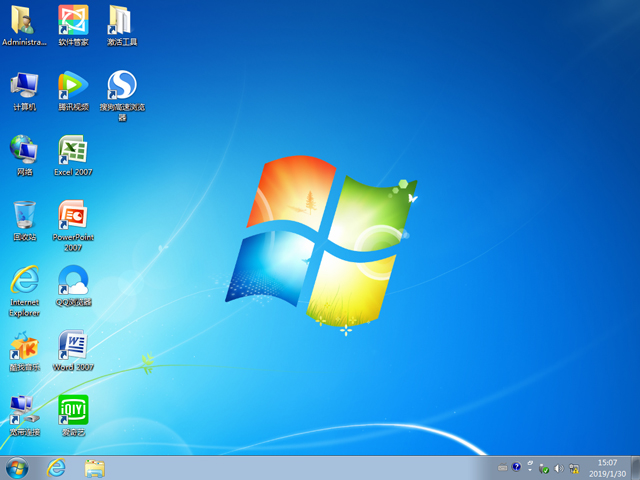Click the Safely Remove Hardware tray icon
640x480 pixels.
[x=544, y=469]
